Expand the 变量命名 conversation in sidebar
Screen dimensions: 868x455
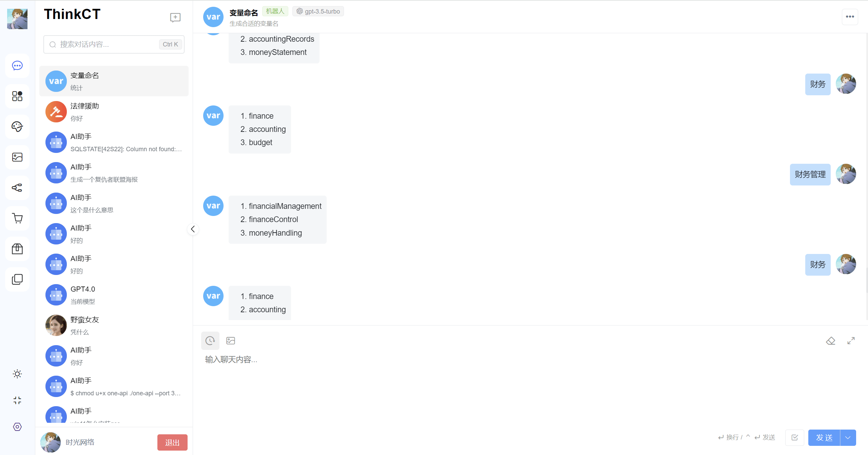[x=115, y=81]
